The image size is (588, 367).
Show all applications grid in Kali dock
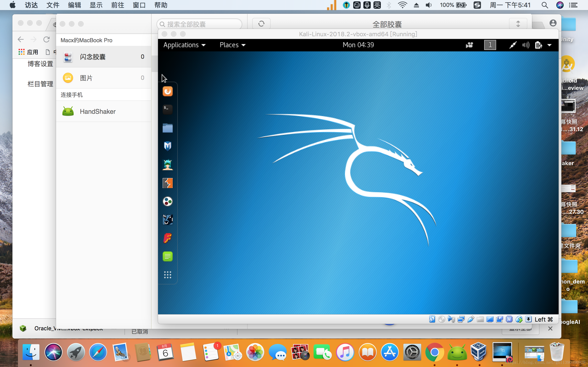(167, 275)
